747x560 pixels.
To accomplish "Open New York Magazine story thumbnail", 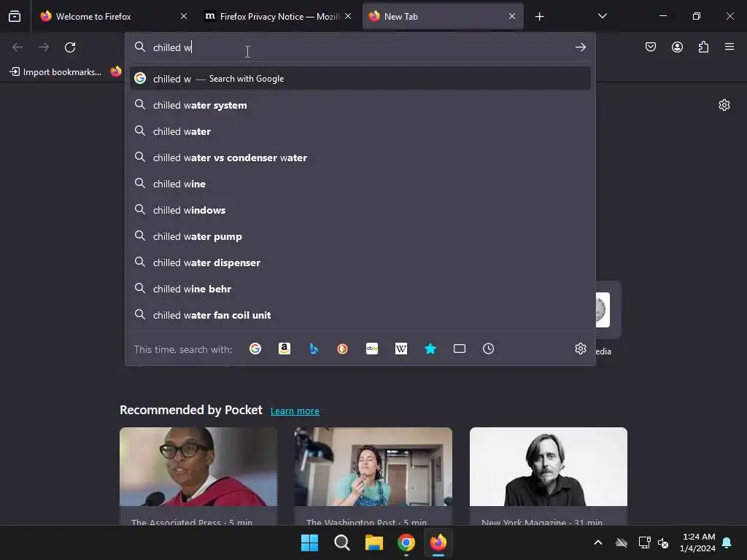I will [549, 467].
